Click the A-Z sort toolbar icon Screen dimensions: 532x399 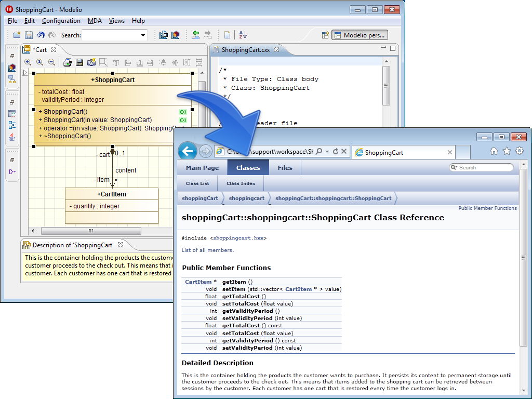point(243,35)
